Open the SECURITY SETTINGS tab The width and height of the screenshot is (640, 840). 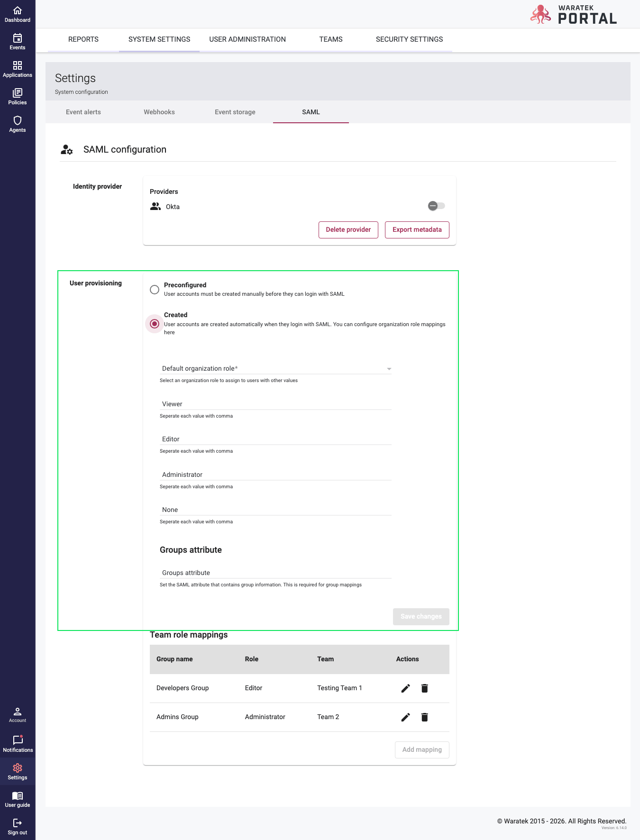click(409, 39)
